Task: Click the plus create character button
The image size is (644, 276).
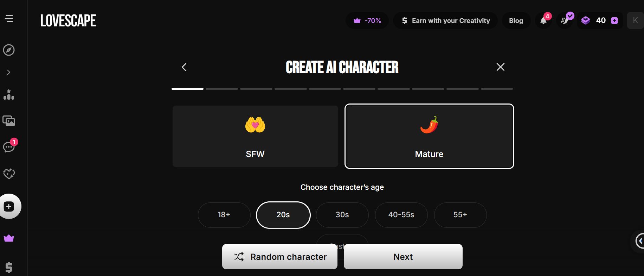Action: coord(9,206)
